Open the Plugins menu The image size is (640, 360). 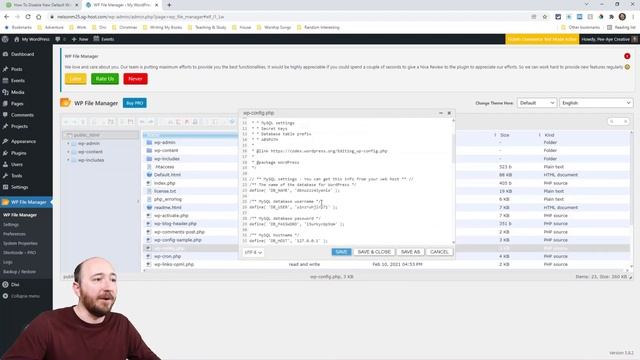(x=18, y=153)
